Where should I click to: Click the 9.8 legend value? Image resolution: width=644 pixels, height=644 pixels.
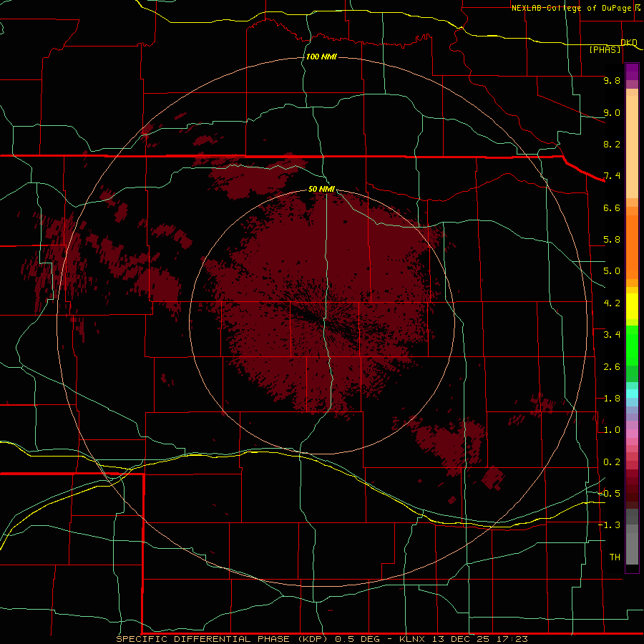(612, 80)
